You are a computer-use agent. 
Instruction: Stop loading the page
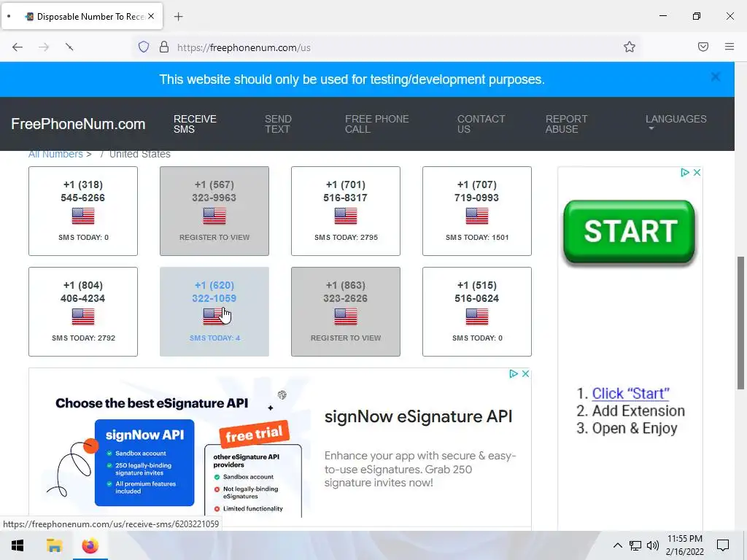click(x=69, y=47)
